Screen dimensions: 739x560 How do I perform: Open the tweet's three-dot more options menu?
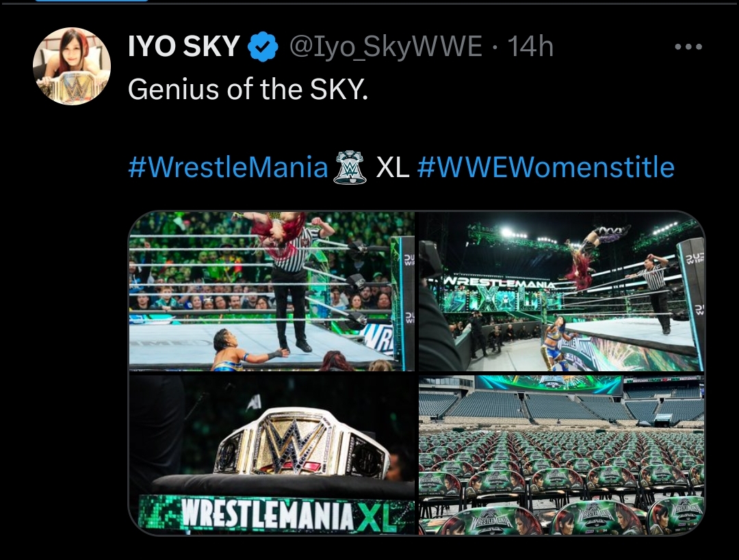click(688, 46)
